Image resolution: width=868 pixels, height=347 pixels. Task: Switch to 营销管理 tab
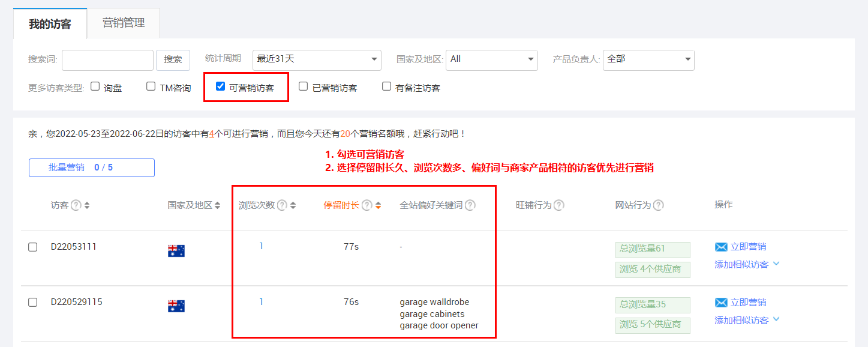click(124, 23)
